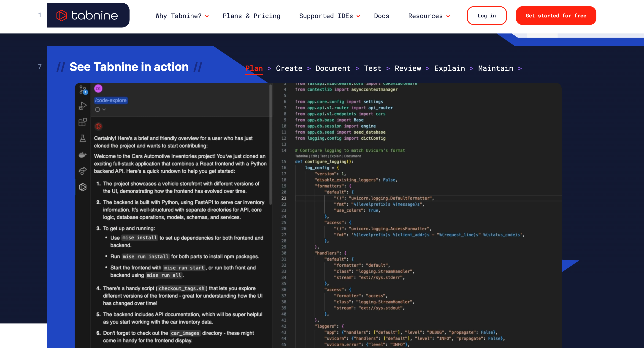
Task: Click the Log in button
Action: [x=487, y=16]
